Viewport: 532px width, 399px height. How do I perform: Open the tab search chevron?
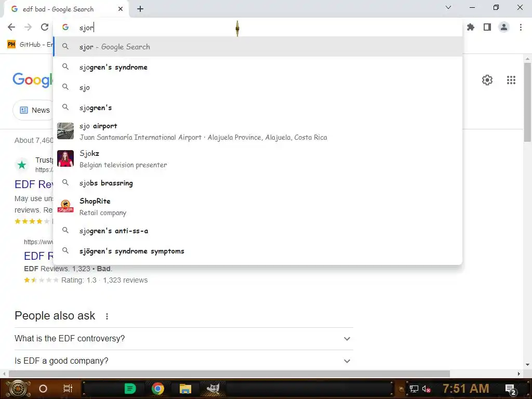pos(448,7)
